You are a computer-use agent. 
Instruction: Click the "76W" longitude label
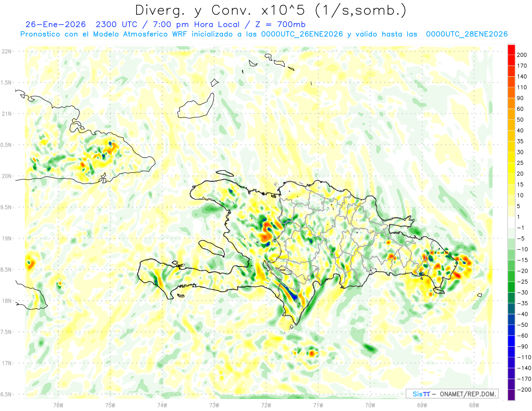click(58, 405)
